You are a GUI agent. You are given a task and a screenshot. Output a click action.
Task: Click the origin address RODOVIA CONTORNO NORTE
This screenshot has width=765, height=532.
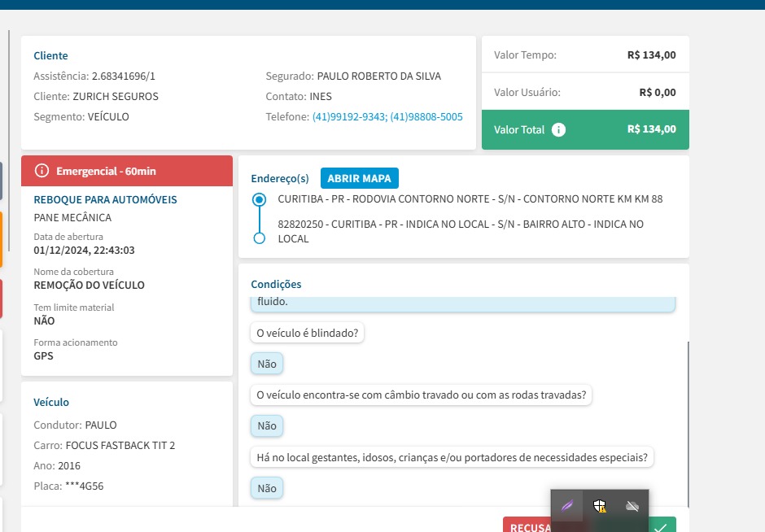(x=470, y=199)
